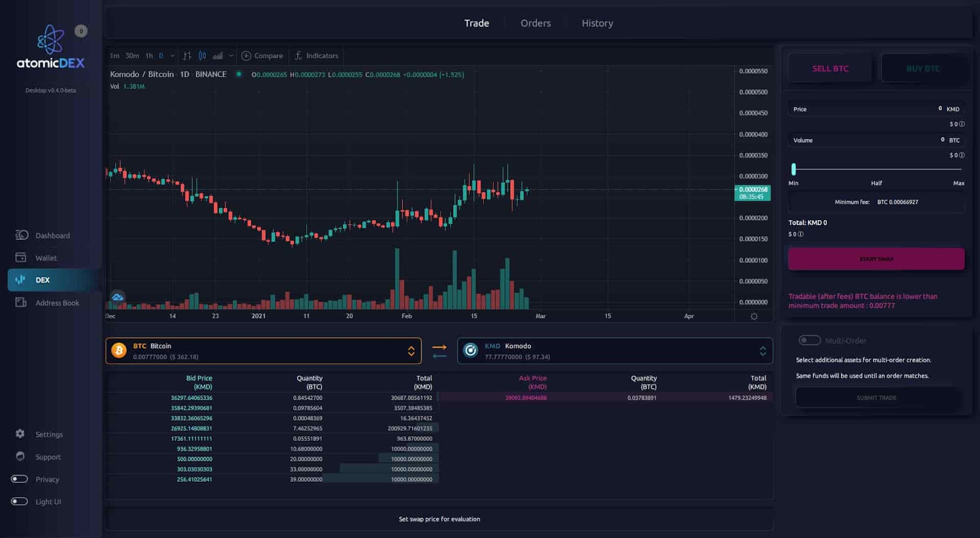Click the Price input field
This screenshot has height=538, width=980.
[876, 109]
